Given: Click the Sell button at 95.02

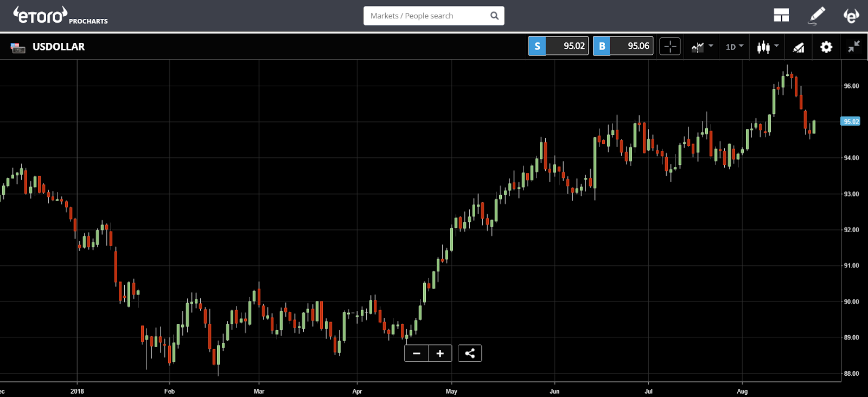Looking at the screenshot, I should [x=558, y=46].
